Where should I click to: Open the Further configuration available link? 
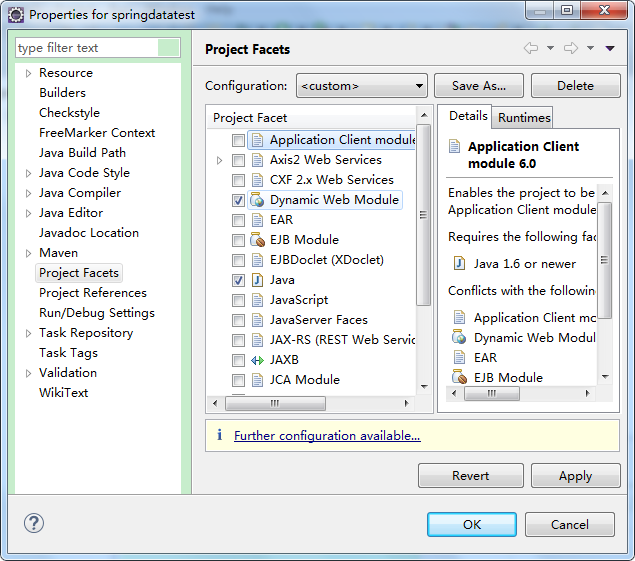(327, 436)
